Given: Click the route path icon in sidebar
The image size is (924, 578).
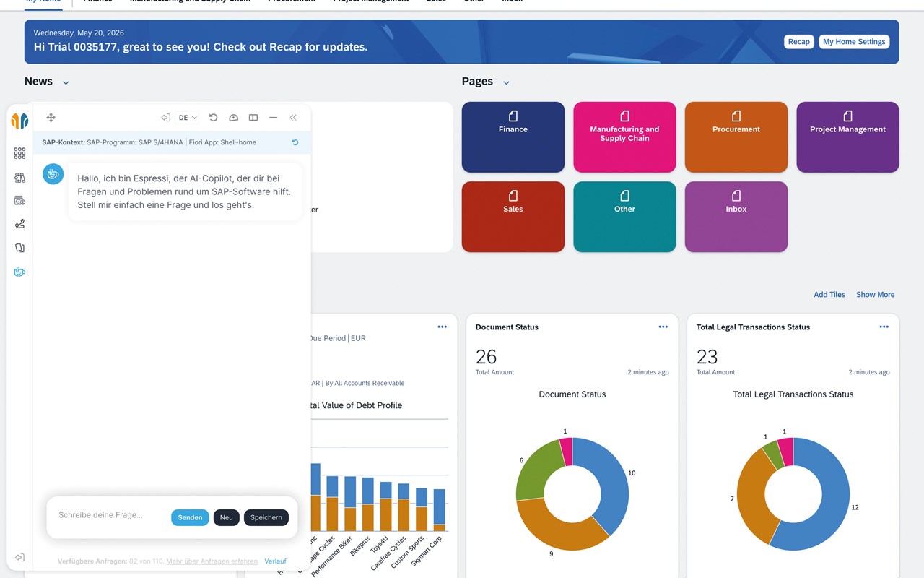Looking at the screenshot, I should click(x=19, y=224).
